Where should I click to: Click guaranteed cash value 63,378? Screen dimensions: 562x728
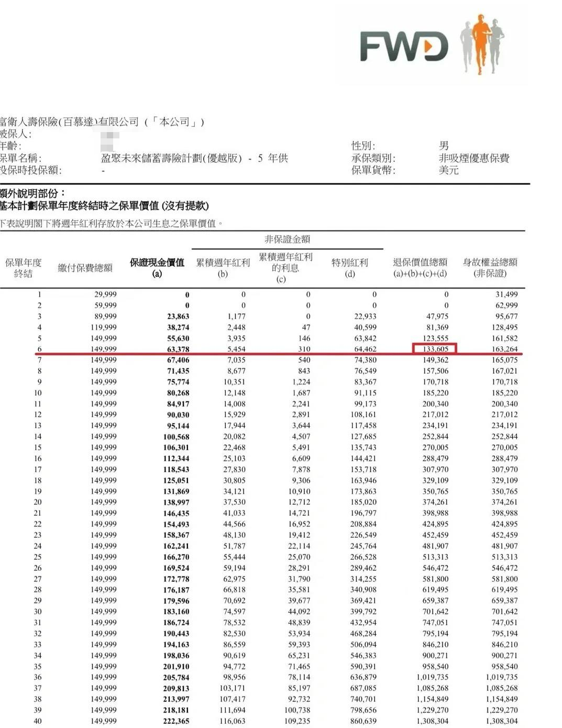click(x=178, y=350)
